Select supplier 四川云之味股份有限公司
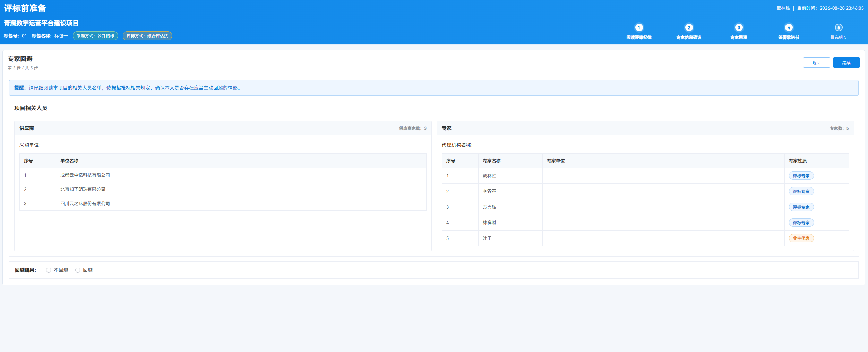 (x=85, y=203)
